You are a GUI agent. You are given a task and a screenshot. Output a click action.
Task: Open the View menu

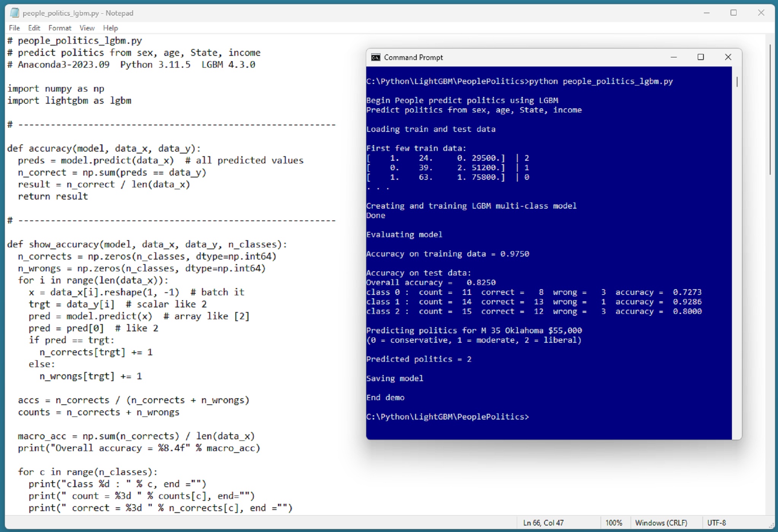pyautogui.click(x=87, y=28)
